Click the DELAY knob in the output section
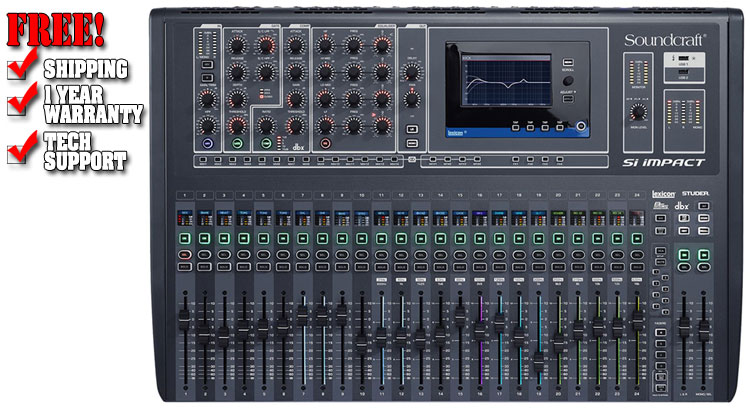 411,73
